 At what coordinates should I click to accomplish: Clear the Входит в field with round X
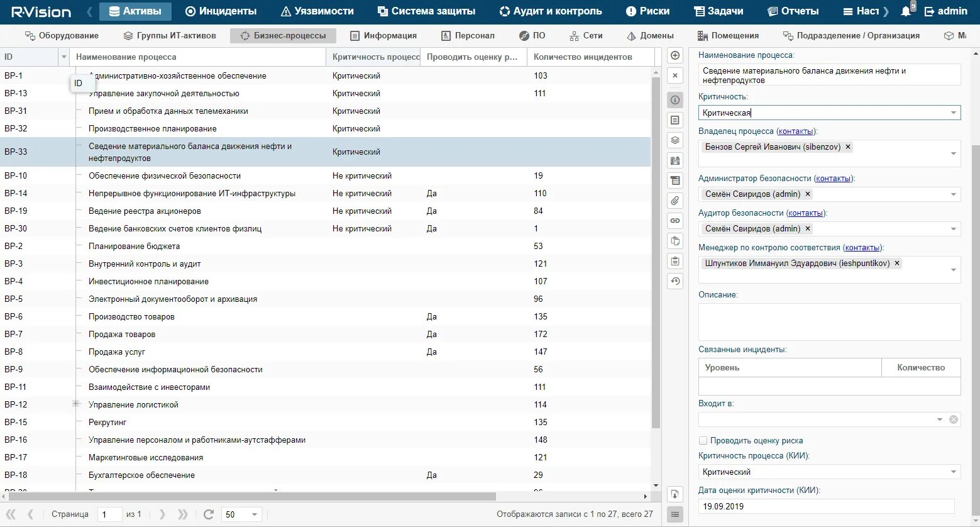click(954, 419)
